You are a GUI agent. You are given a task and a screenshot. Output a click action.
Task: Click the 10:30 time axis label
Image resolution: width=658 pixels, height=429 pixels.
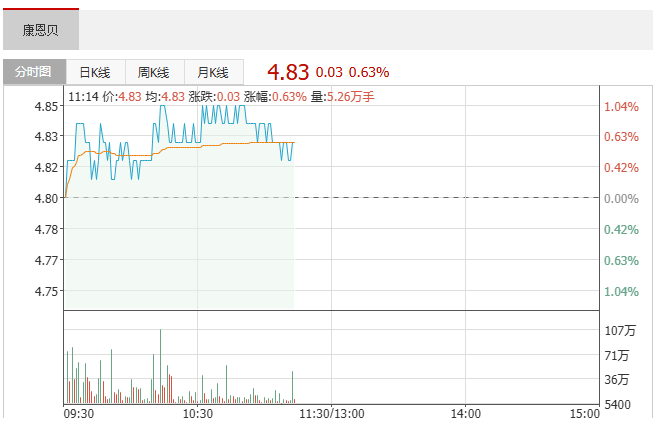pos(198,413)
